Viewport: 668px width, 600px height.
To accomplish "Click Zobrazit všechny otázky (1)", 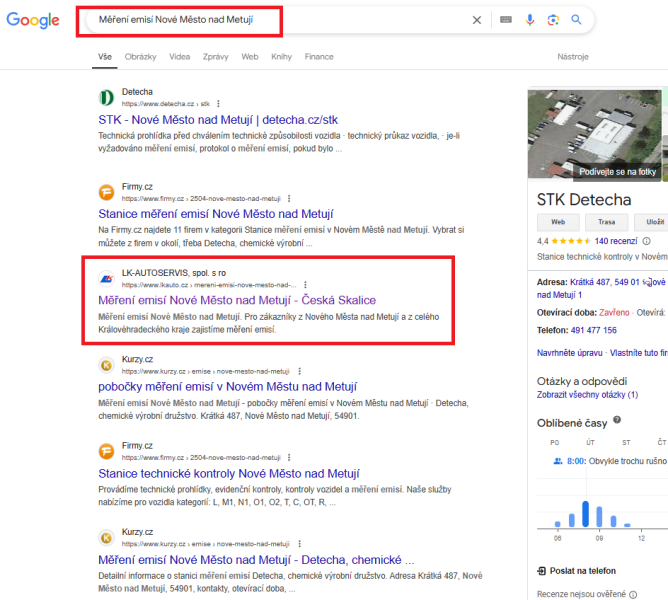I will 587,395.
